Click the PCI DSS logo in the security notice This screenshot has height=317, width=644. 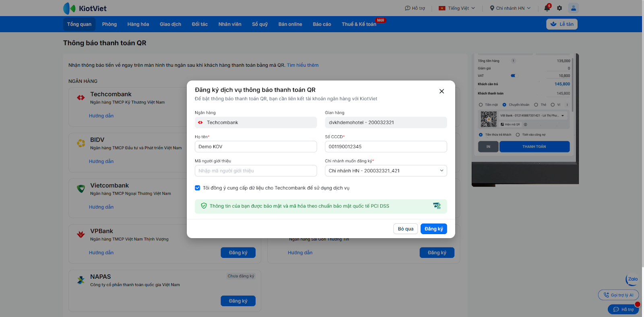437,206
